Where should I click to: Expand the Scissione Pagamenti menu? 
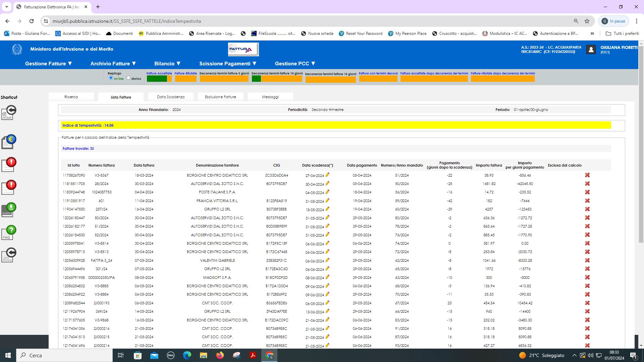[228, 64]
